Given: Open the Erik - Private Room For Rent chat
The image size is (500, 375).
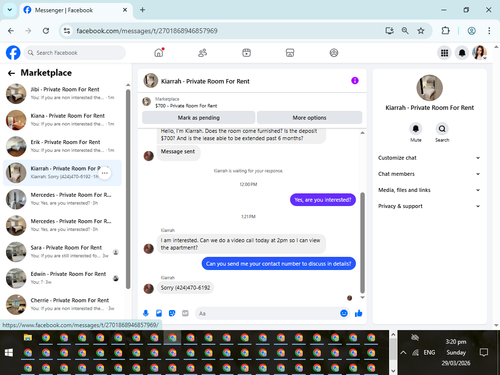Looking at the screenshot, I should click(62, 146).
